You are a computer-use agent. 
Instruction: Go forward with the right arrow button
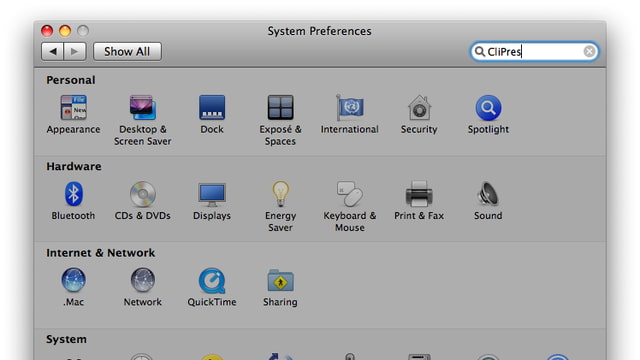pos(74,51)
